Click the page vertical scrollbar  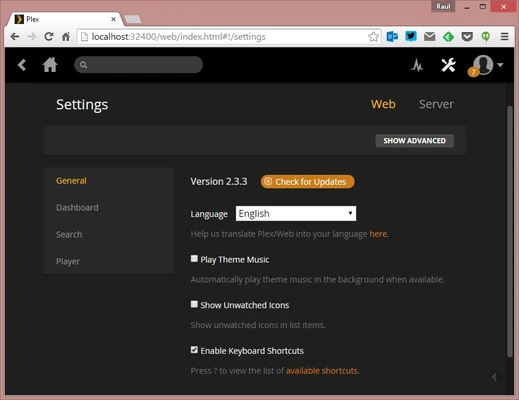coord(509,231)
